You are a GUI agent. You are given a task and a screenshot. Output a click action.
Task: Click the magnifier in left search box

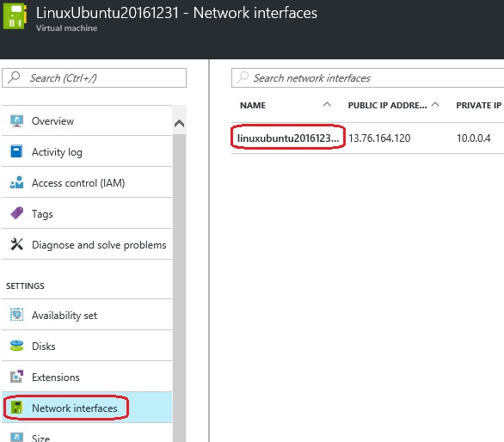coord(14,77)
